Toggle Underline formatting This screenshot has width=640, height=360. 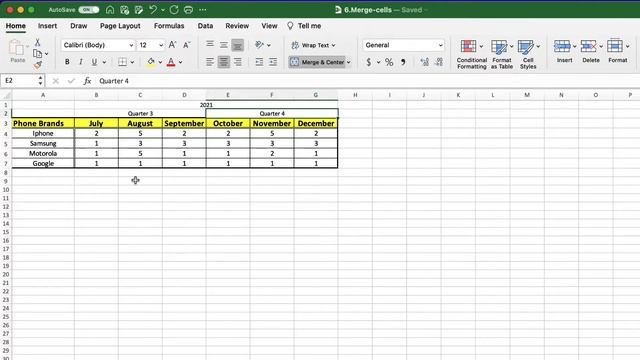94,62
